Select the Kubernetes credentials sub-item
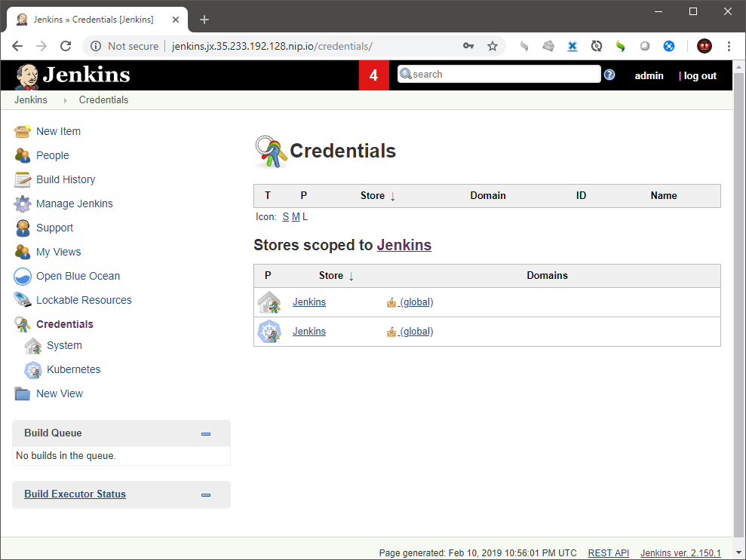This screenshot has width=746, height=560. [x=74, y=369]
